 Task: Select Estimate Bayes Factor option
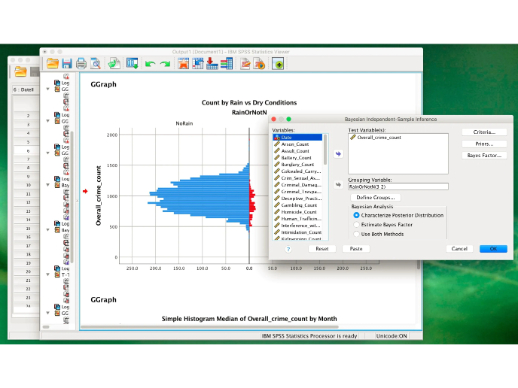click(356, 225)
